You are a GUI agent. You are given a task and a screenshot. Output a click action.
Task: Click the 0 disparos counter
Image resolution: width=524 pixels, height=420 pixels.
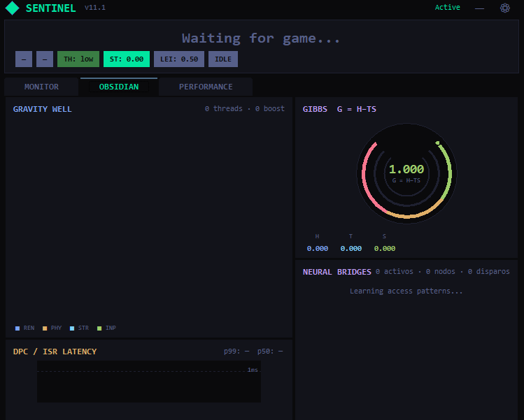point(488,271)
